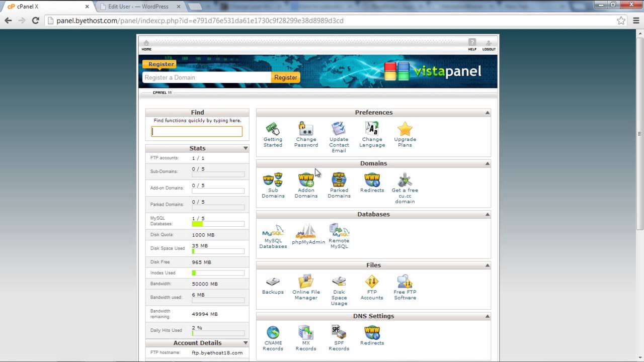This screenshot has width=644, height=362.
Task: Click the browser Back button
Action: point(8,21)
